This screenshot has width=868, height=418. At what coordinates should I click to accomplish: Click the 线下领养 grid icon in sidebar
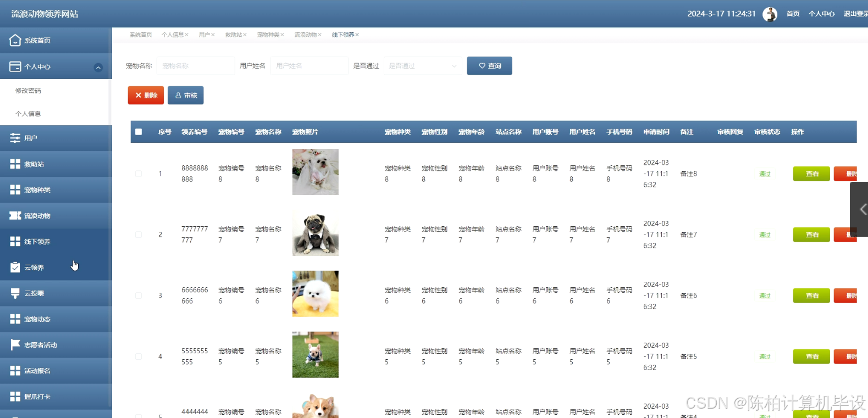(x=15, y=241)
